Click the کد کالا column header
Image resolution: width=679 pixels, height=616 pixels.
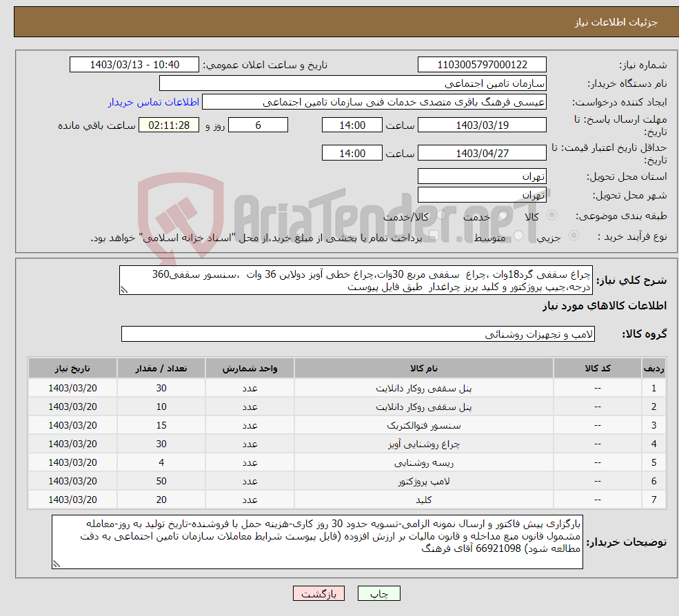point(598,369)
